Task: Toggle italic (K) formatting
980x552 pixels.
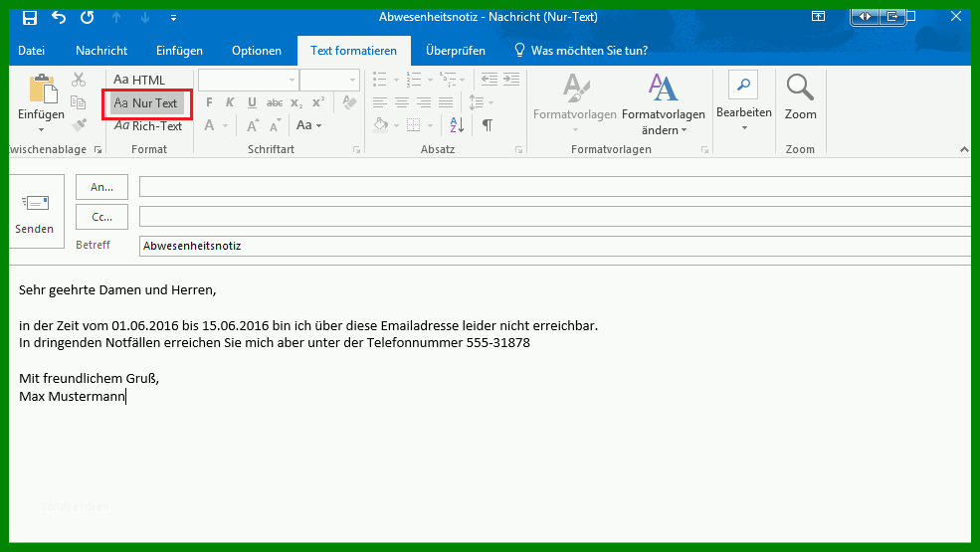Action: pos(230,102)
